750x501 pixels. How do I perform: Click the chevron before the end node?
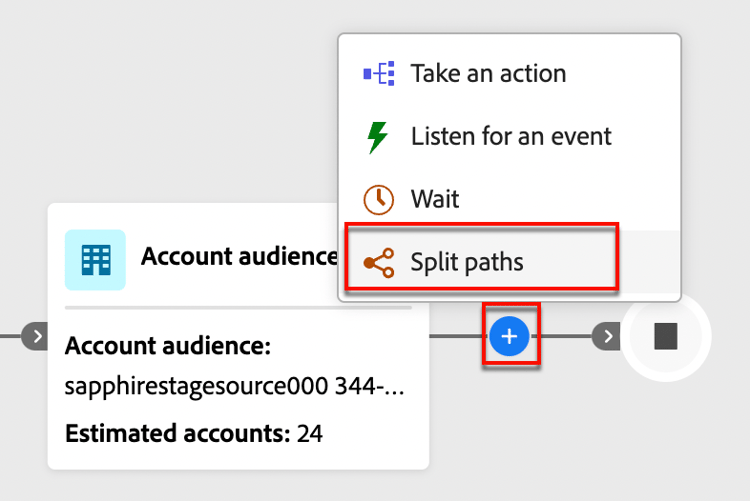coord(605,336)
